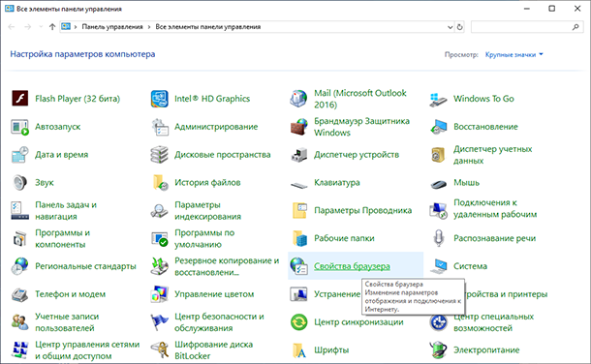Open recent locations dropdown arrow
The height and width of the screenshot is (364, 591).
(x=41, y=27)
